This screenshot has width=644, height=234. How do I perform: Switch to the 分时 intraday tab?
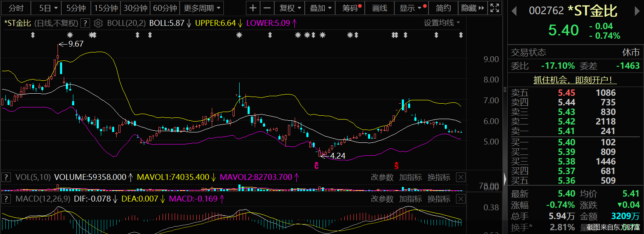[16, 8]
